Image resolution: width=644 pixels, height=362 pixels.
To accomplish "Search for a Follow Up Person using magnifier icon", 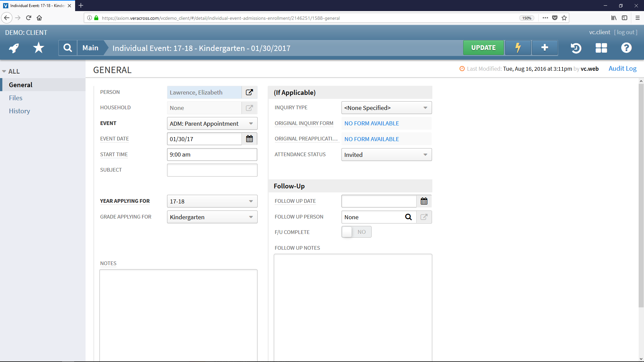I will 408,217.
